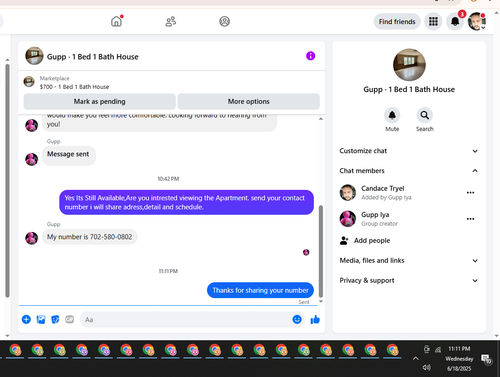The image size is (500, 377).
Task: Open the Facebook Home tab
Action: pos(116,21)
